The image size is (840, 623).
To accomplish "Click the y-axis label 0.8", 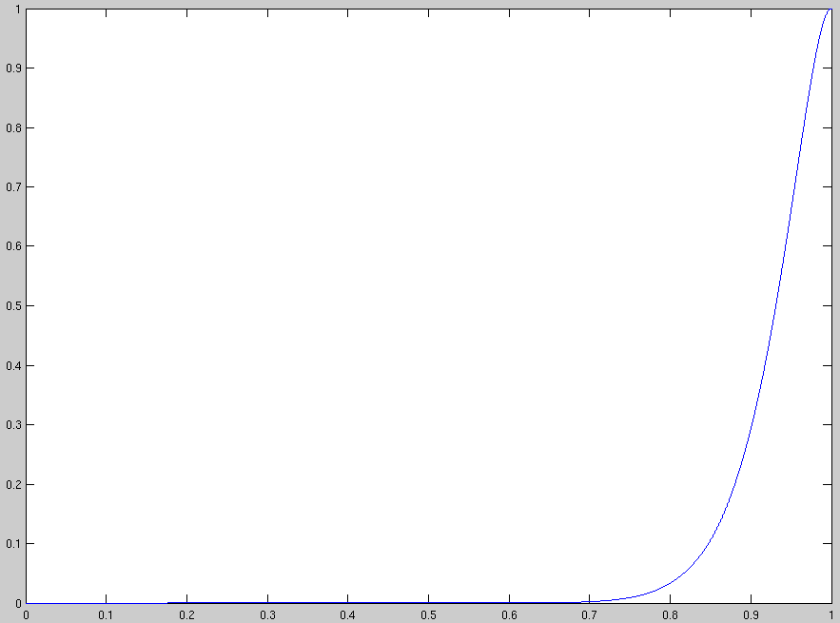I will point(13,128).
